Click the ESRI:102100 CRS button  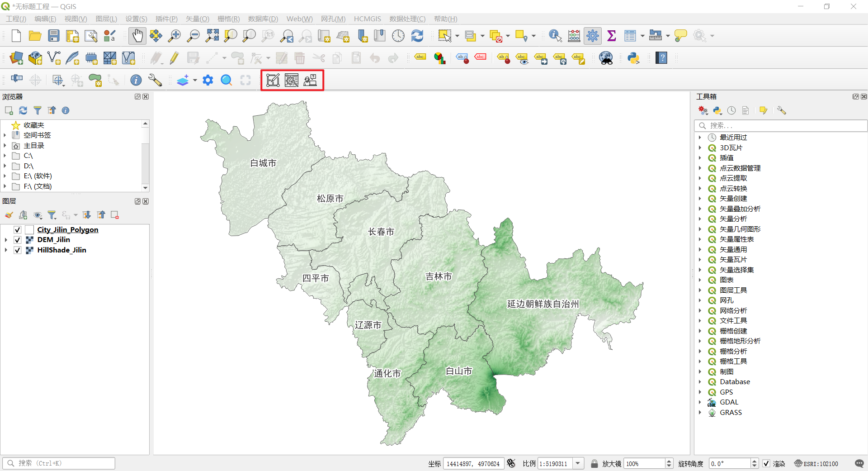pos(816,464)
